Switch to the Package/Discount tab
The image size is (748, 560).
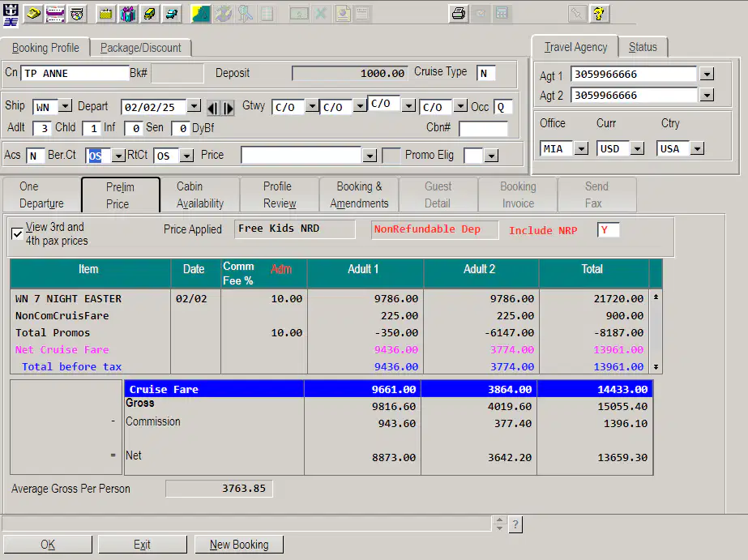141,48
